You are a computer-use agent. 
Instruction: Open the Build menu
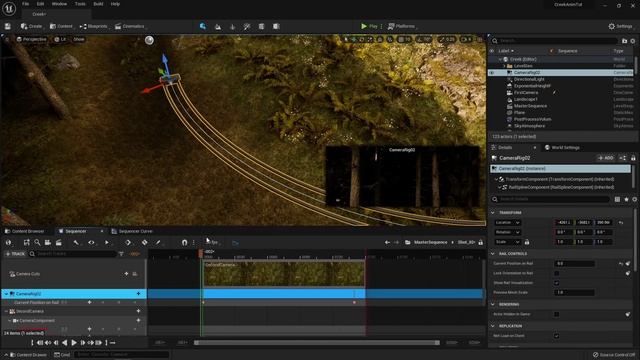[98, 4]
